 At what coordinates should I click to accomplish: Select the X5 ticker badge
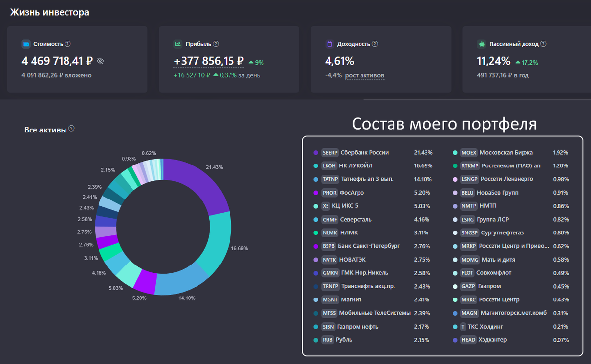(326, 206)
